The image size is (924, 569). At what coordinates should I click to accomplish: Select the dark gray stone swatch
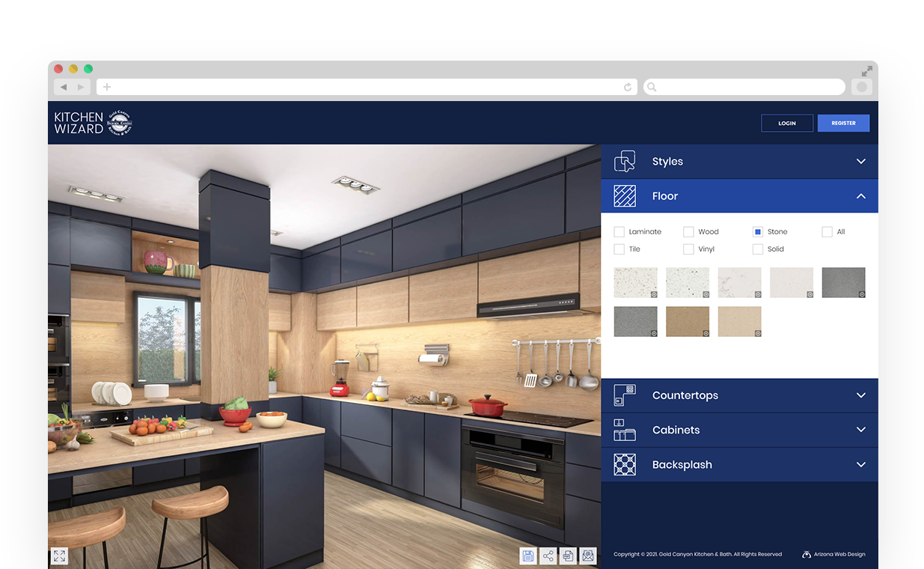[x=843, y=283]
